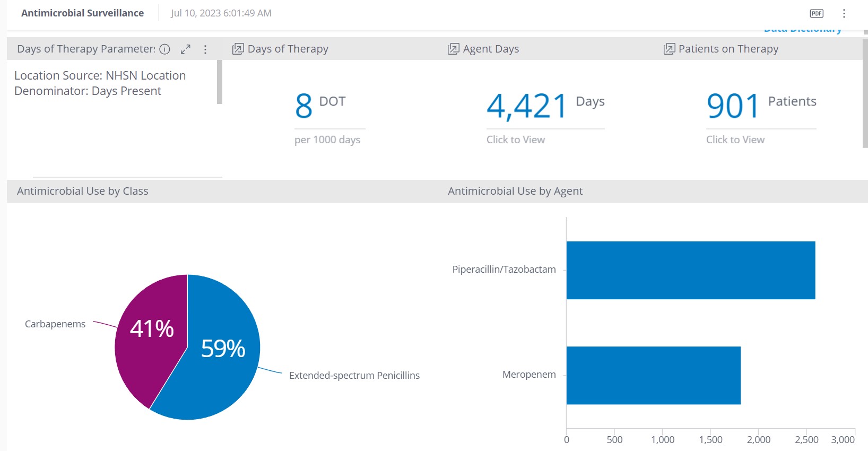
Task: Click the Meropenem bar
Action: (654, 375)
